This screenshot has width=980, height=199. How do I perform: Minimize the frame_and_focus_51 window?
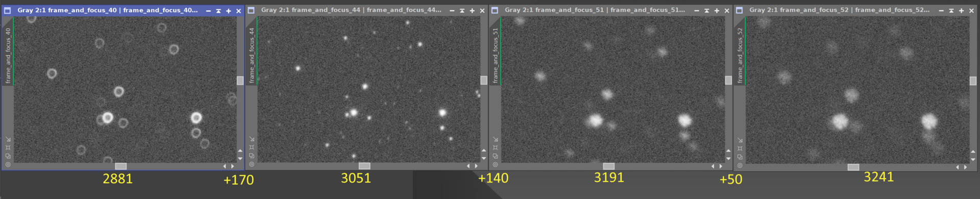tap(697, 11)
